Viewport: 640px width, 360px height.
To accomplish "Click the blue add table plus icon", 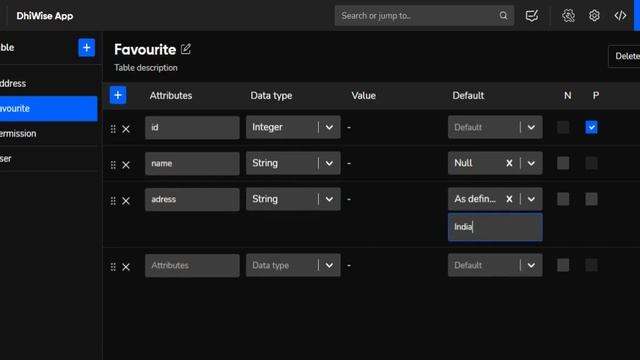I will pos(86,48).
